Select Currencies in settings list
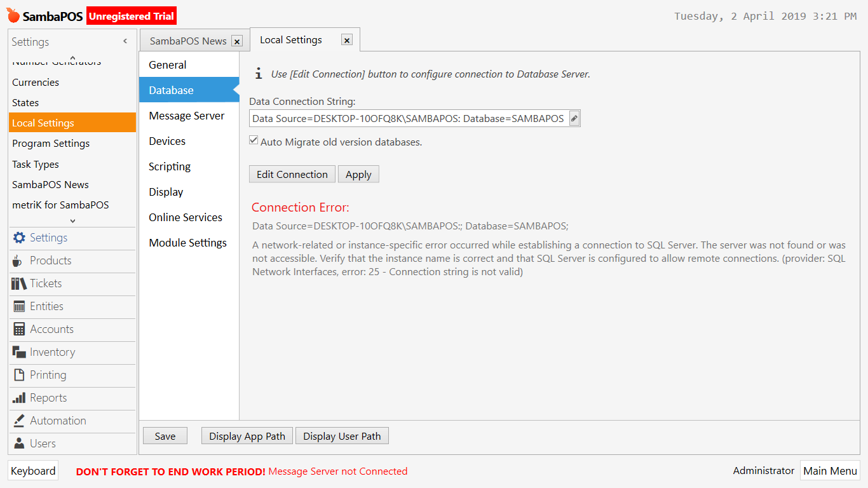 [72, 83]
